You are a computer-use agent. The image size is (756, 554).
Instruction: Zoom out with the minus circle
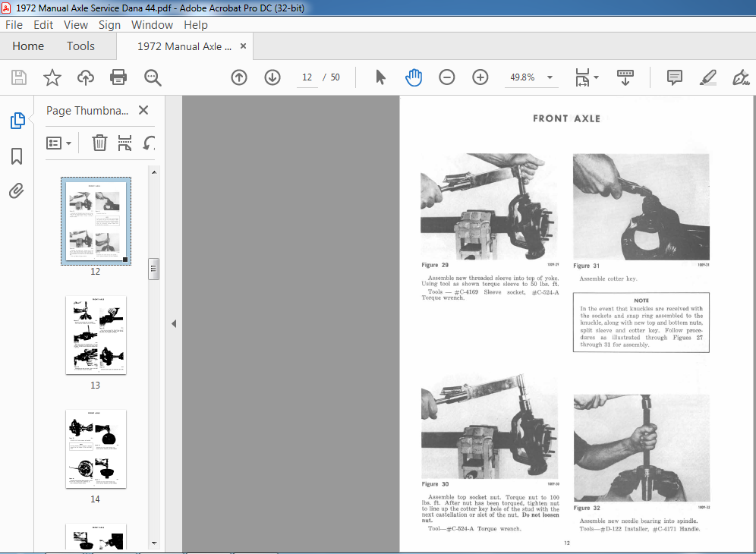tap(447, 77)
